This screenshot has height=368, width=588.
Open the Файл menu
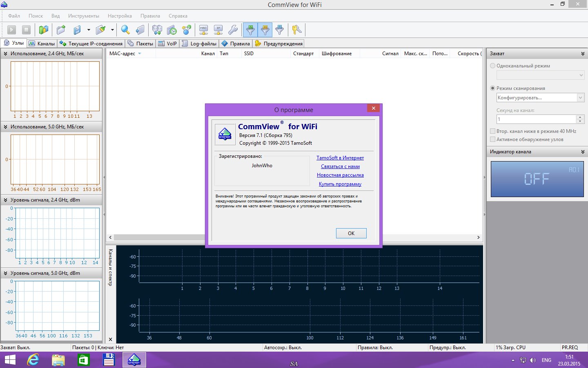coord(14,16)
